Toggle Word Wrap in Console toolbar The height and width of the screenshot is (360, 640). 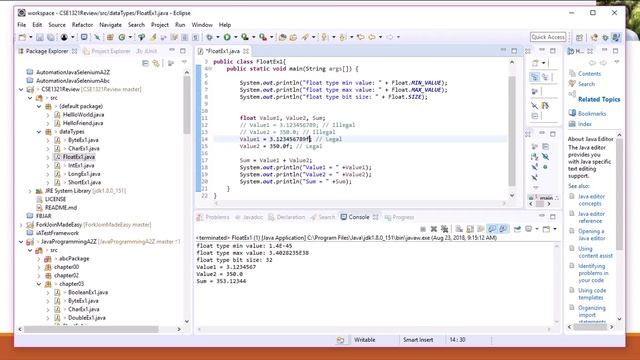(x=481, y=229)
